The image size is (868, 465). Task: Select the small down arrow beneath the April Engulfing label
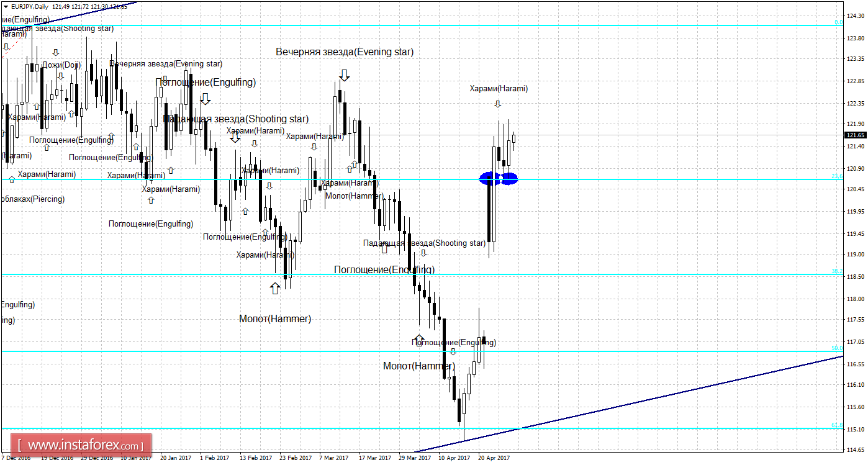[453, 351]
